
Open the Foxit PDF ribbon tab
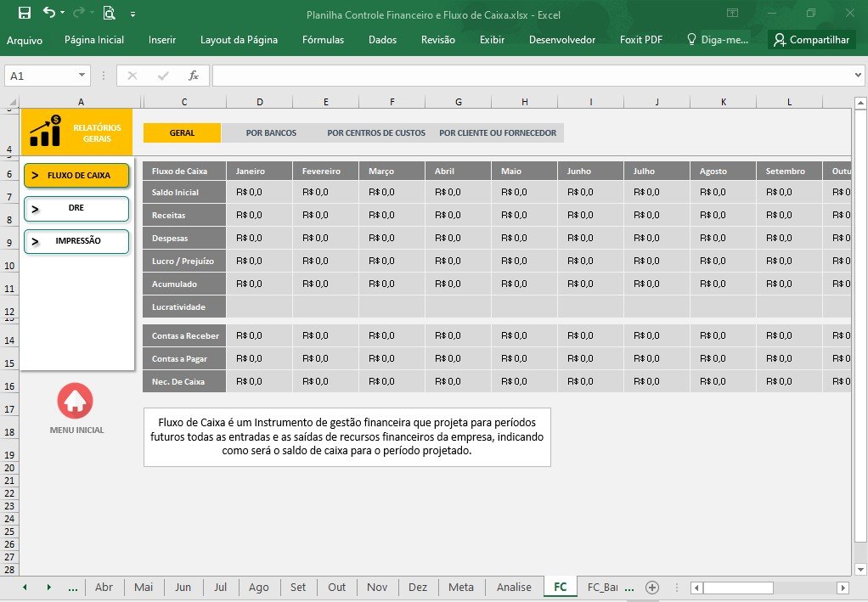641,40
